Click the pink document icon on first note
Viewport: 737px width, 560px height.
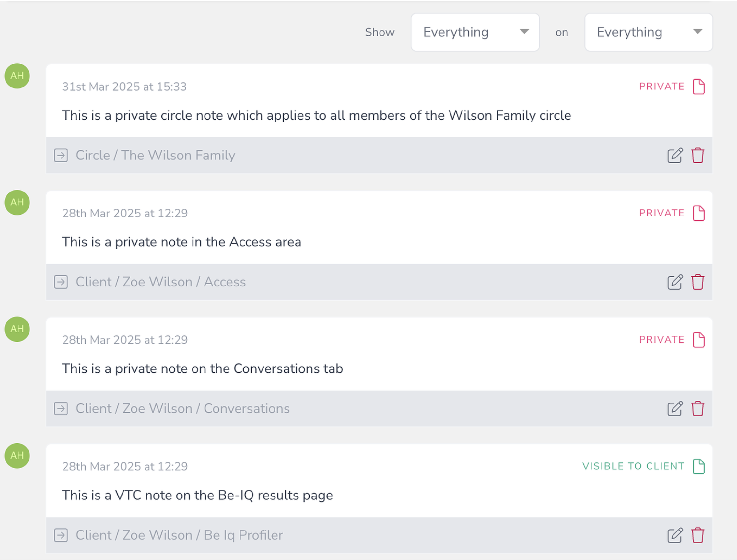[698, 87]
